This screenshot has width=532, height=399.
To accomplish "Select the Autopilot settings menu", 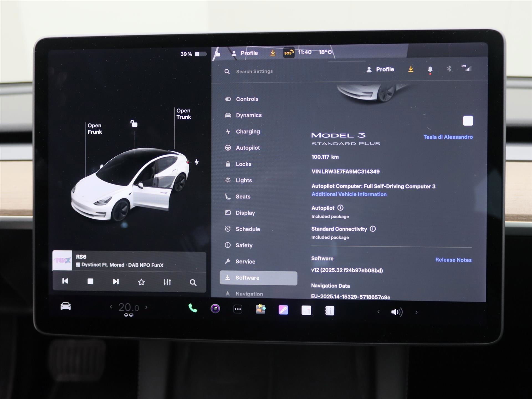I will (x=247, y=148).
